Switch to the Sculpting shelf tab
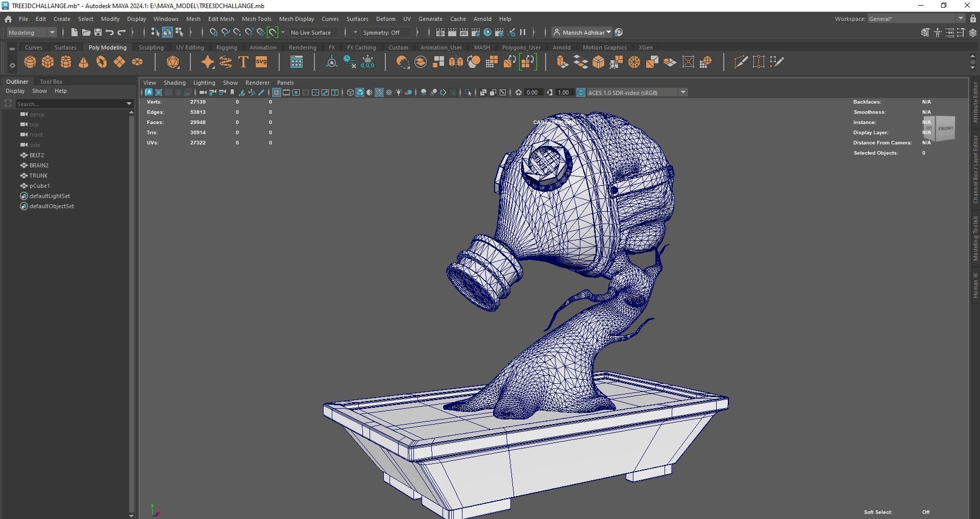The image size is (980, 519). pyautogui.click(x=151, y=47)
